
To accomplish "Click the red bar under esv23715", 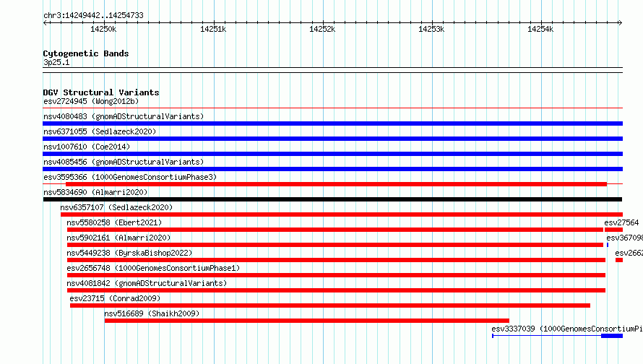I will click(x=330, y=305).
